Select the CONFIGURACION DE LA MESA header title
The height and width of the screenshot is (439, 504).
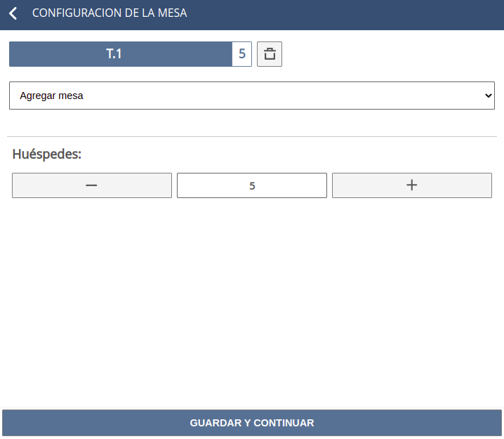pos(110,13)
